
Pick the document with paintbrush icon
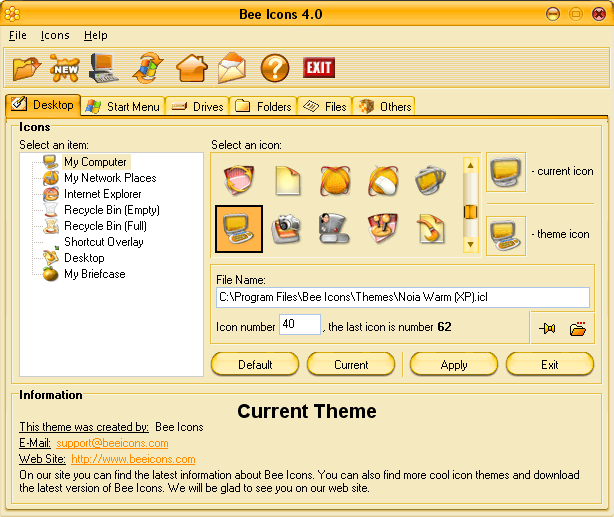[x=431, y=229]
